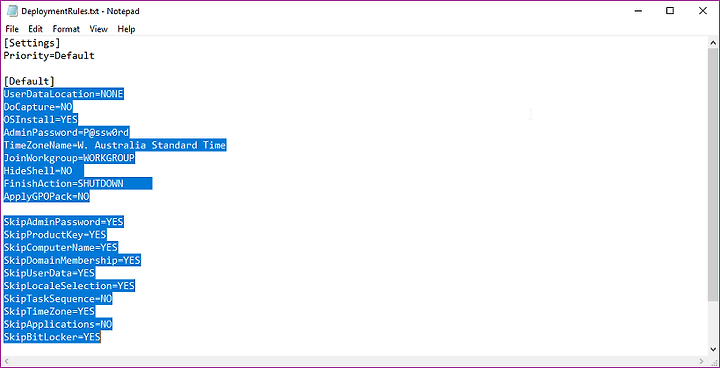Viewport: 720px width, 368px height.
Task: Click the SkipApplications=NO line
Action: click(58, 325)
